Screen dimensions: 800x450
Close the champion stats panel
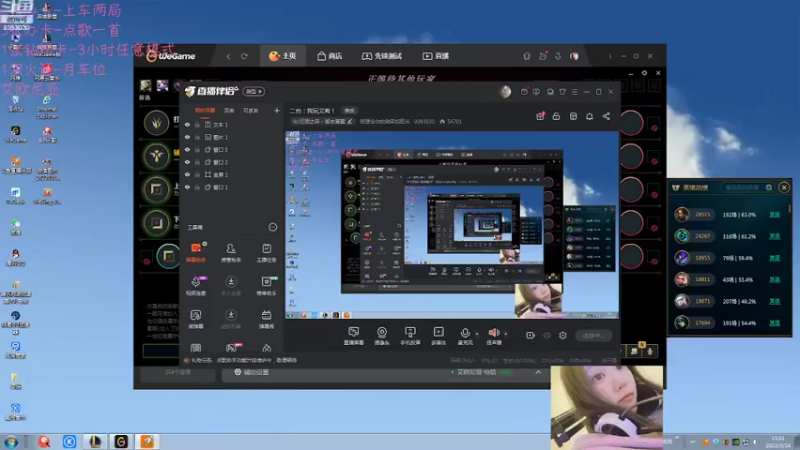(x=784, y=188)
